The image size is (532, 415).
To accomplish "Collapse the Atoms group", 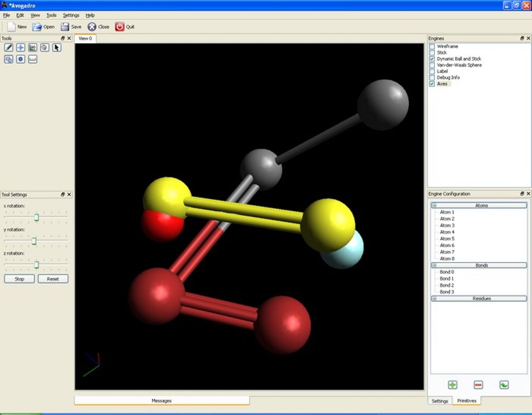I will 434,205.
